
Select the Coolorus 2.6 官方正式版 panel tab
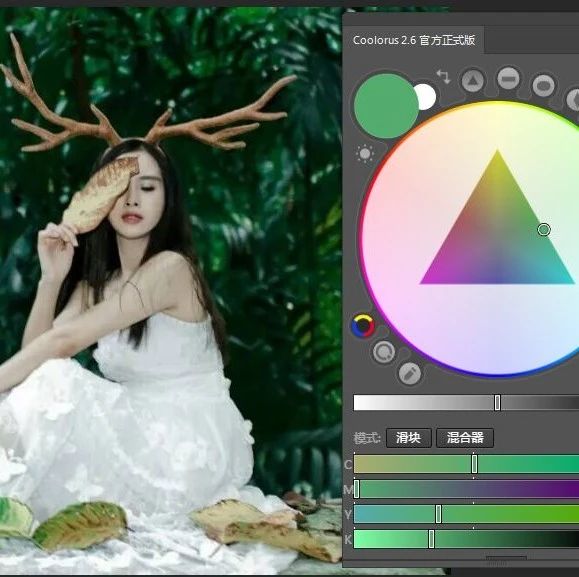[x=414, y=40]
